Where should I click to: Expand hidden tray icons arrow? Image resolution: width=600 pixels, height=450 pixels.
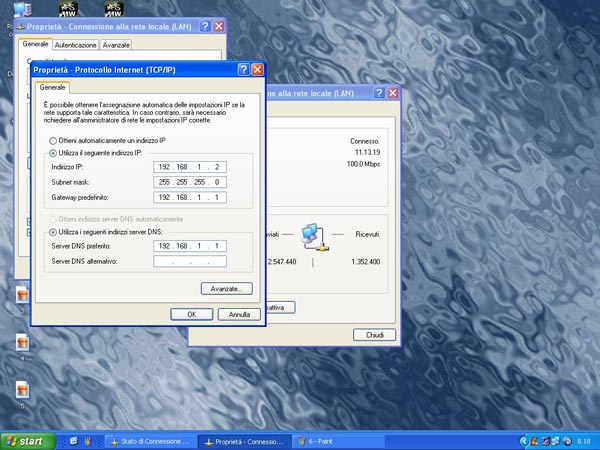point(524,441)
